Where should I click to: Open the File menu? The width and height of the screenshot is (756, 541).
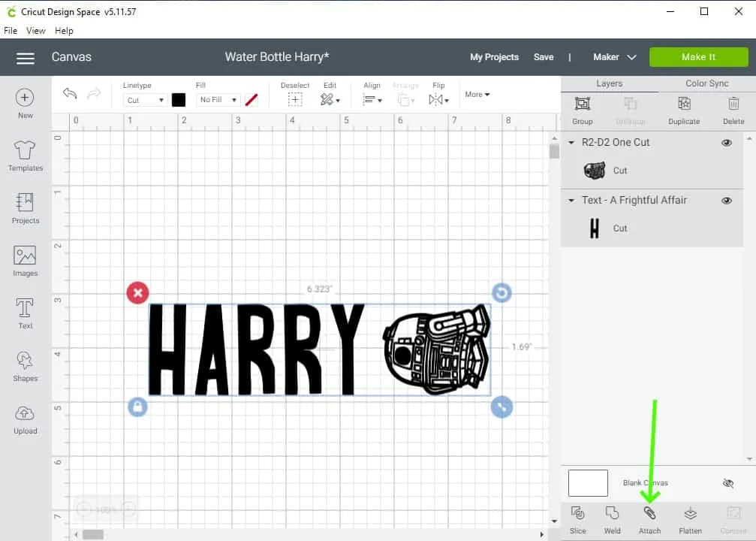pos(11,31)
